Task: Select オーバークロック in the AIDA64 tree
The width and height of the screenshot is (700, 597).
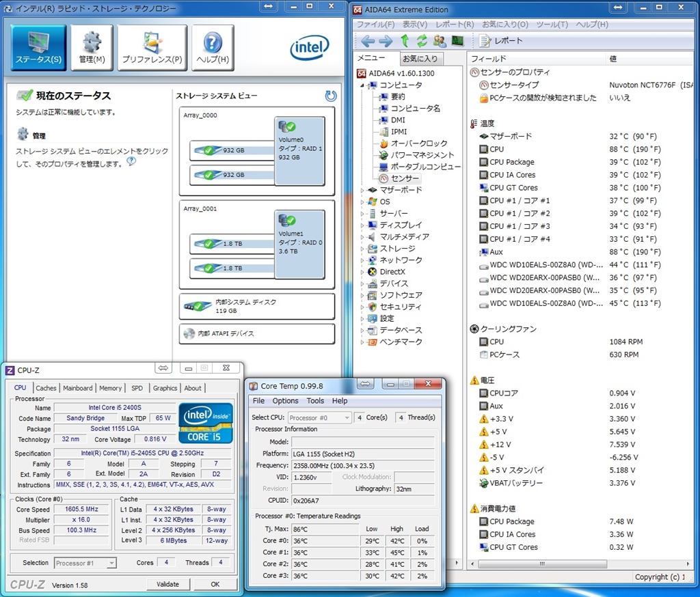Action: [x=418, y=143]
